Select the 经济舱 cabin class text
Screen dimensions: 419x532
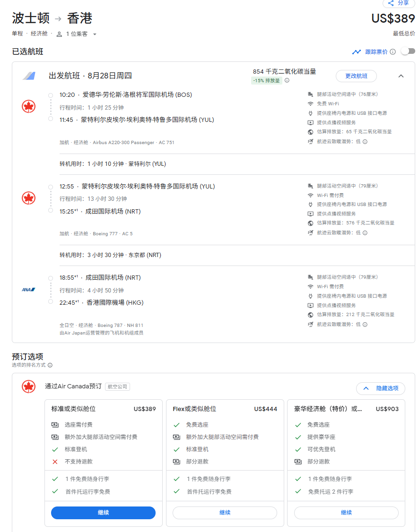tap(39, 34)
